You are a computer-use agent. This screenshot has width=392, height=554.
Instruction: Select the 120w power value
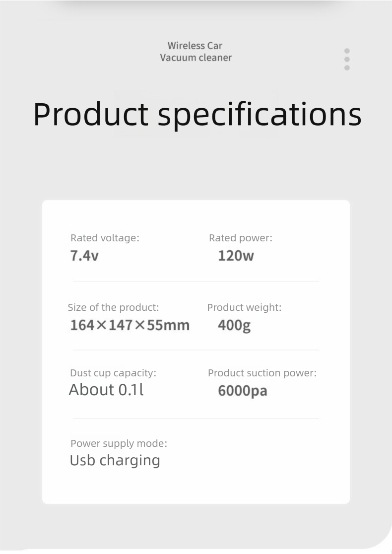pos(236,256)
